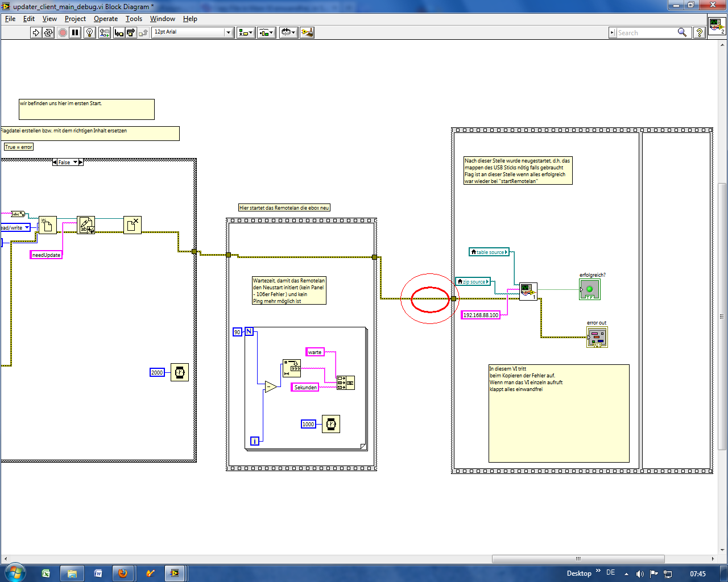This screenshot has height=582, width=728.
Task: Clean up the diagram with the broom icon
Action: point(307,32)
